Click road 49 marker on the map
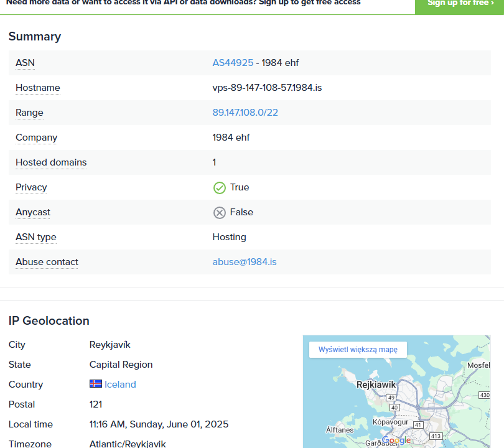Image resolution: width=504 pixels, height=448 pixels. tap(391, 397)
